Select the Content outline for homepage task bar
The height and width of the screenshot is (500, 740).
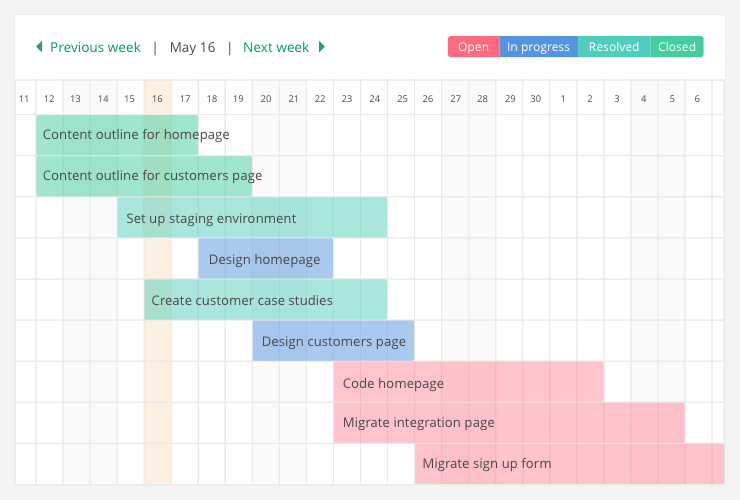(x=117, y=135)
